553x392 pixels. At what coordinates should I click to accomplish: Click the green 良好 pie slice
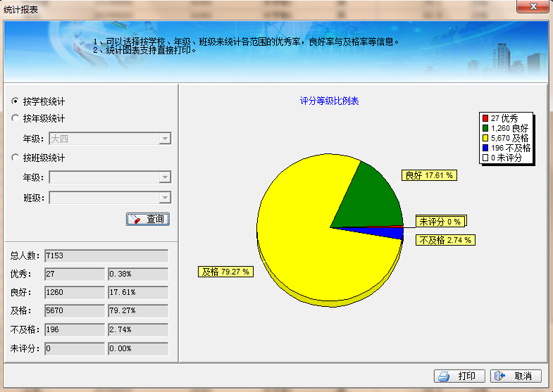click(x=371, y=201)
